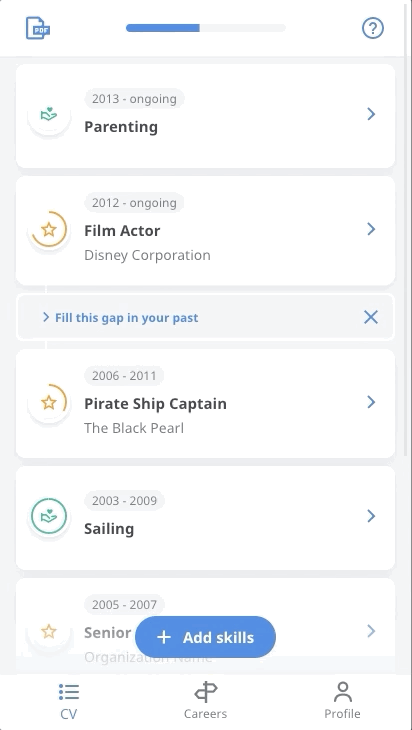412x730 pixels.
Task: Tap the Parenting hand-heart icon
Action: pyautogui.click(x=49, y=114)
